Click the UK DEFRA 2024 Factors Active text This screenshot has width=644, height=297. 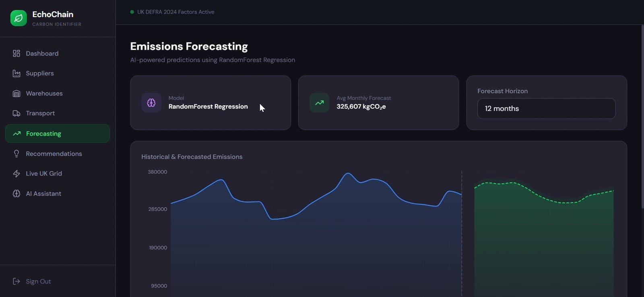click(x=175, y=12)
